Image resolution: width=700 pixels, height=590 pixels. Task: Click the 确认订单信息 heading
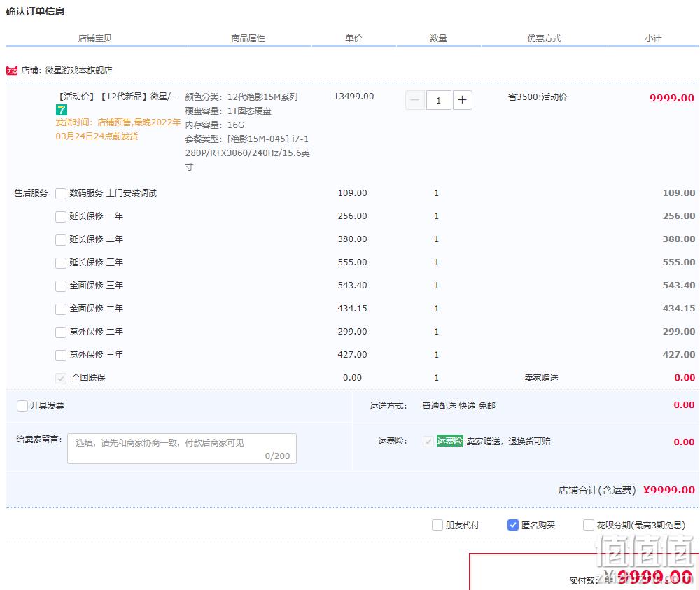pos(35,11)
